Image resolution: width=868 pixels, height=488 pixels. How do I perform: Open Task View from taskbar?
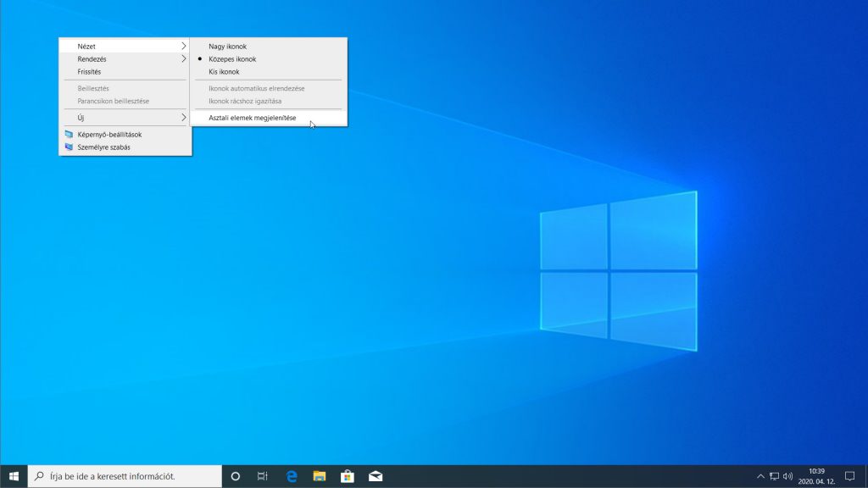[263, 476]
